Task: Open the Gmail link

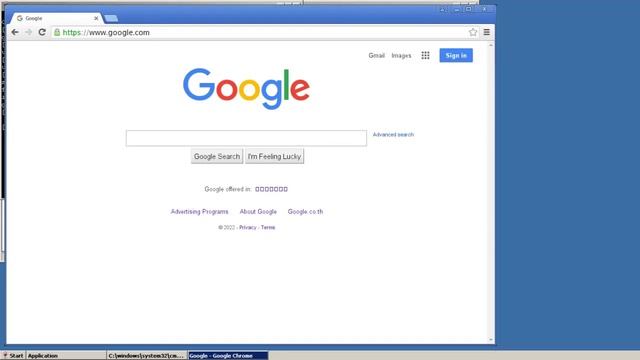Action: [376, 56]
